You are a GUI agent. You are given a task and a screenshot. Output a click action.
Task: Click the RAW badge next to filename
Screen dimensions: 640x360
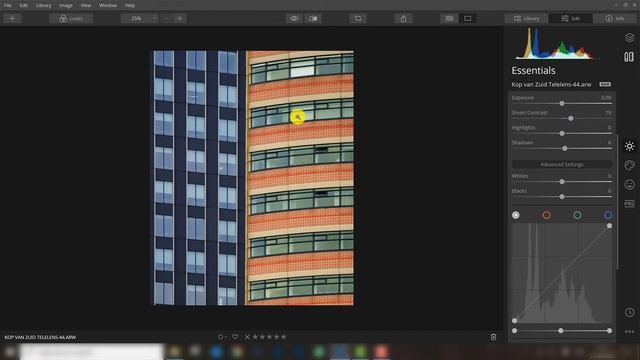tap(605, 84)
